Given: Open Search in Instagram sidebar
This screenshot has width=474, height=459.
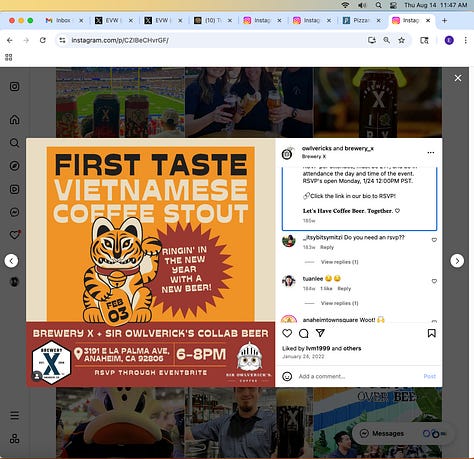Looking at the screenshot, I should click(x=14, y=143).
